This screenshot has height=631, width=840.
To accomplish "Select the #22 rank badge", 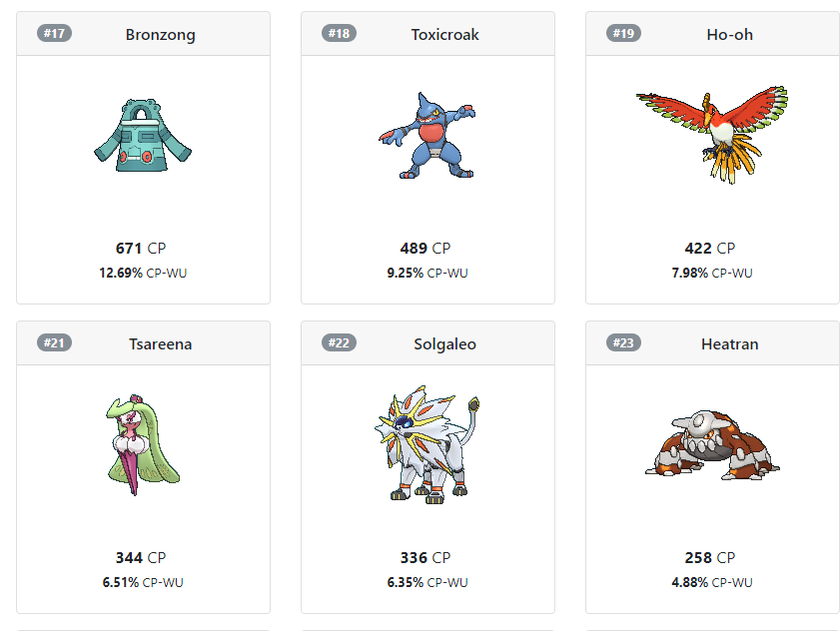I will pos(339,342).
